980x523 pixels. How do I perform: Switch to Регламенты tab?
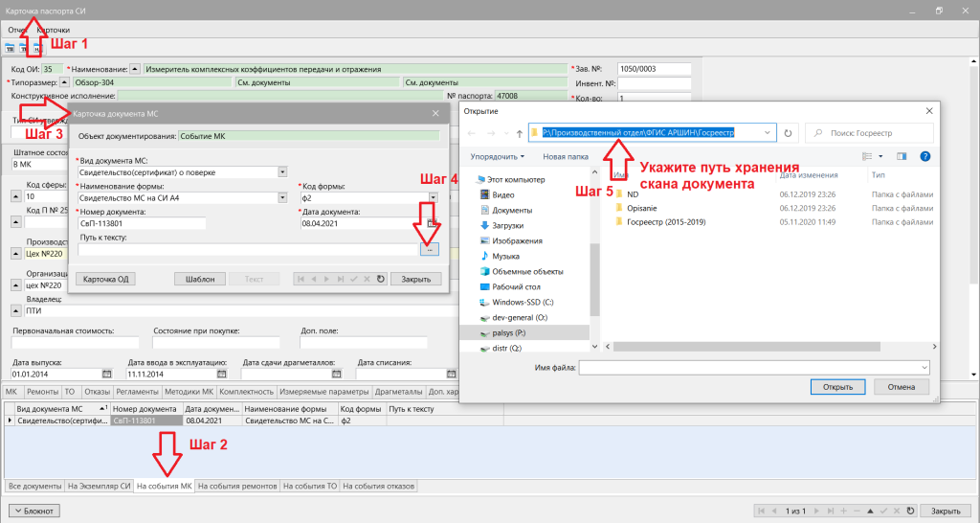(x=137, y=392)
